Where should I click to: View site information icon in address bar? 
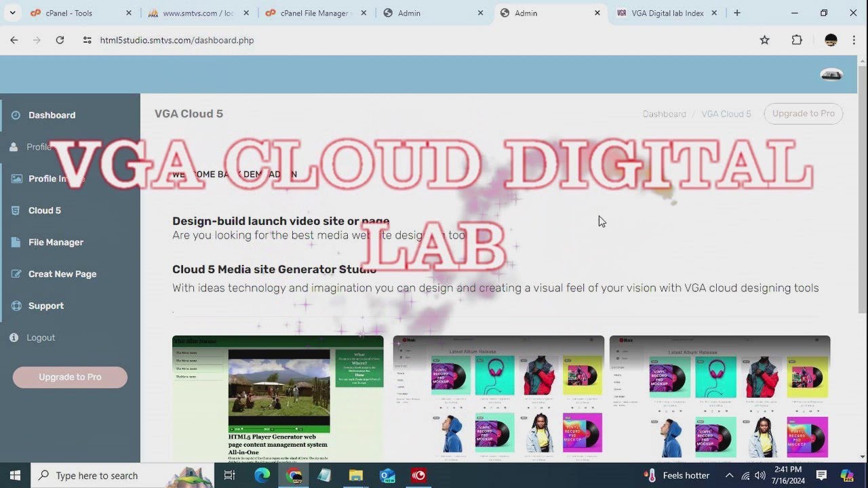point(87,40)
